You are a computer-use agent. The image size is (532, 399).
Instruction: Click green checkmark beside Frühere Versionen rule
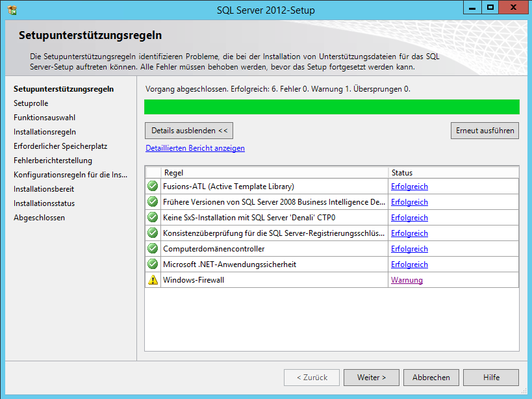pyautogui.click(x=153, y=202)
